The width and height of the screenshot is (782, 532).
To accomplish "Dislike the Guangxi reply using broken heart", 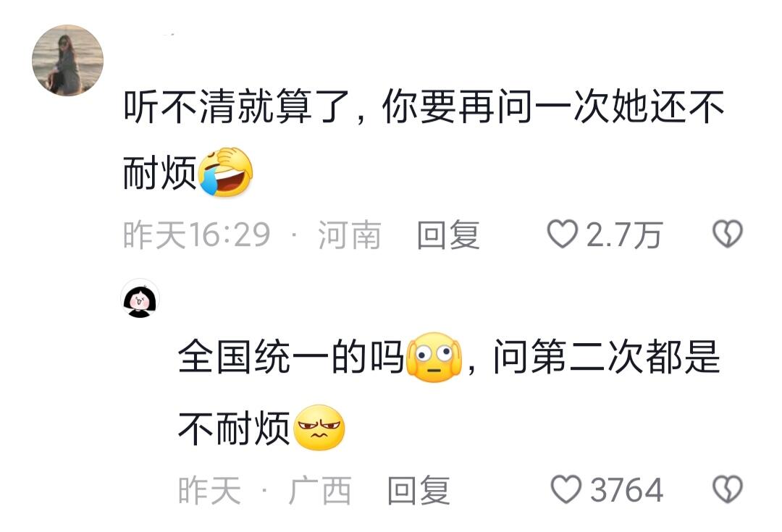I will pos(728,489).
